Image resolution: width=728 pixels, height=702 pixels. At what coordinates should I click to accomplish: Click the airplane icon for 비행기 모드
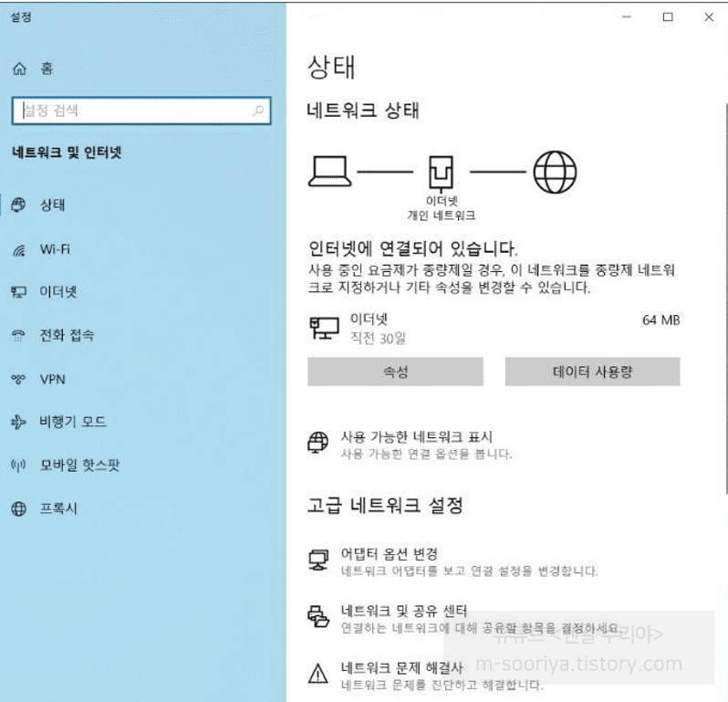(18, 422)
